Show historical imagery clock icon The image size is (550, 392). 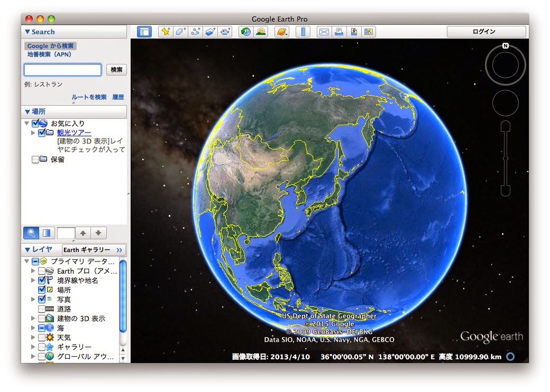[246, 32]
